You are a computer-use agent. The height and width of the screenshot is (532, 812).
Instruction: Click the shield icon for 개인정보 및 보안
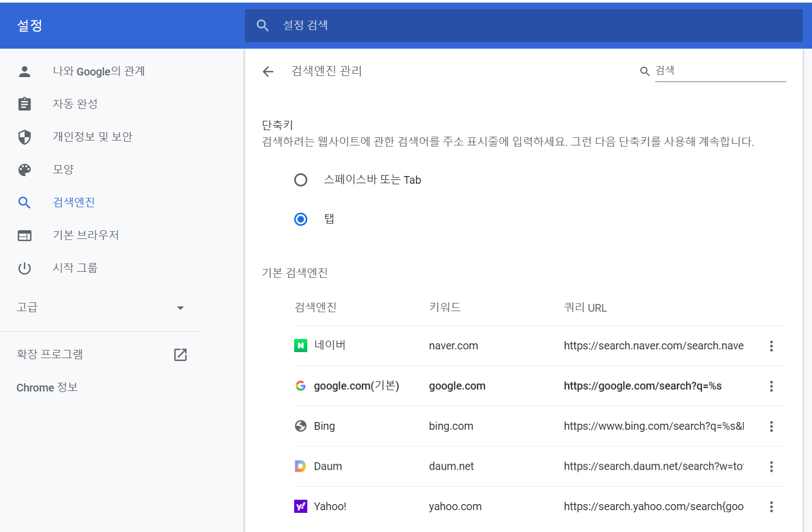coord(25,137)
